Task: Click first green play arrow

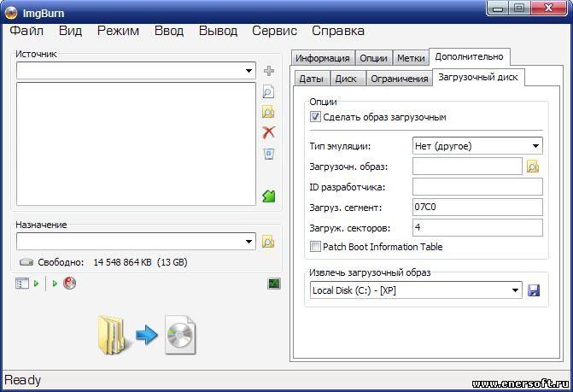Action: (36, 284)
